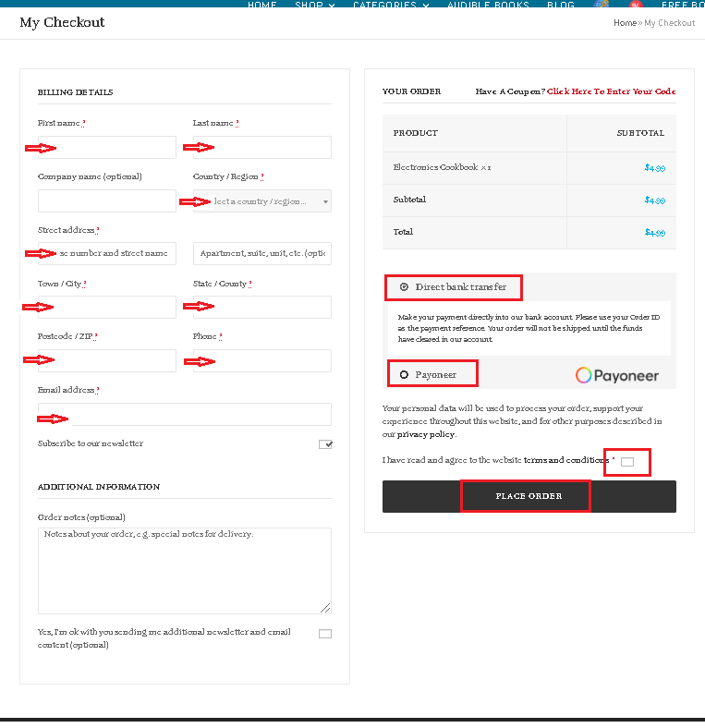The image size is (705, 728).
Task: Open the privacy policy link
Action: click(426, 434)
